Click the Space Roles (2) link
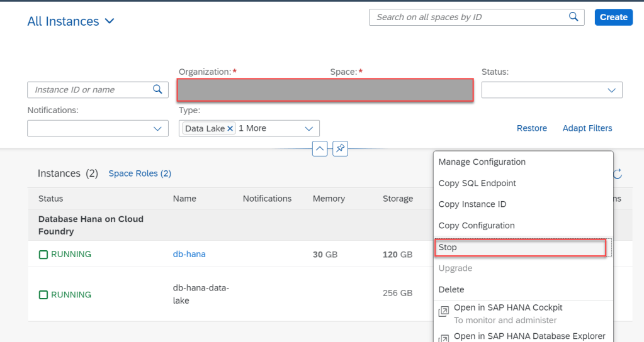This screenshot has height=342, width=644. point(140,174)
